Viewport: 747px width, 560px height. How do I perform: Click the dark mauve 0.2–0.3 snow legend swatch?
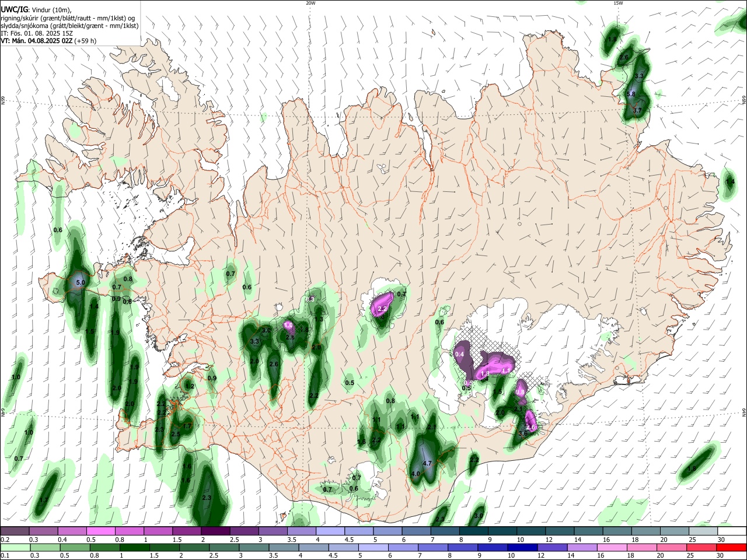pos(15,531)
